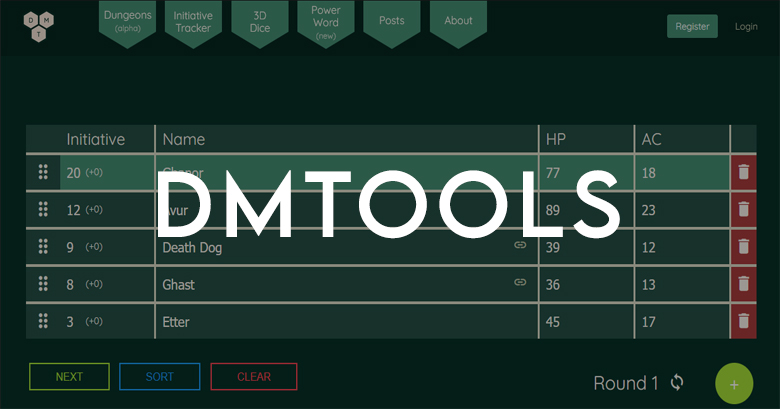Edit the initiative value 3
Image resolution: width=780 pixels, height=409 pixels.
click(x=70, y=322)
